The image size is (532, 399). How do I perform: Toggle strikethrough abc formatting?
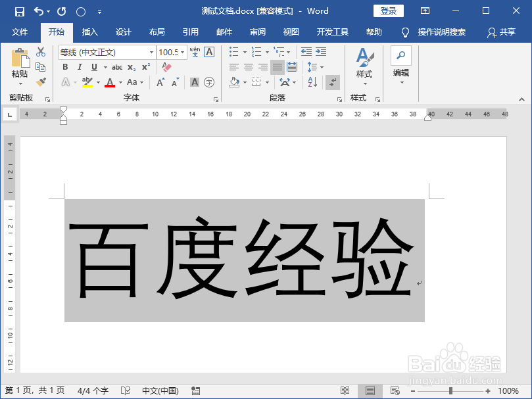tap(117, 67)
